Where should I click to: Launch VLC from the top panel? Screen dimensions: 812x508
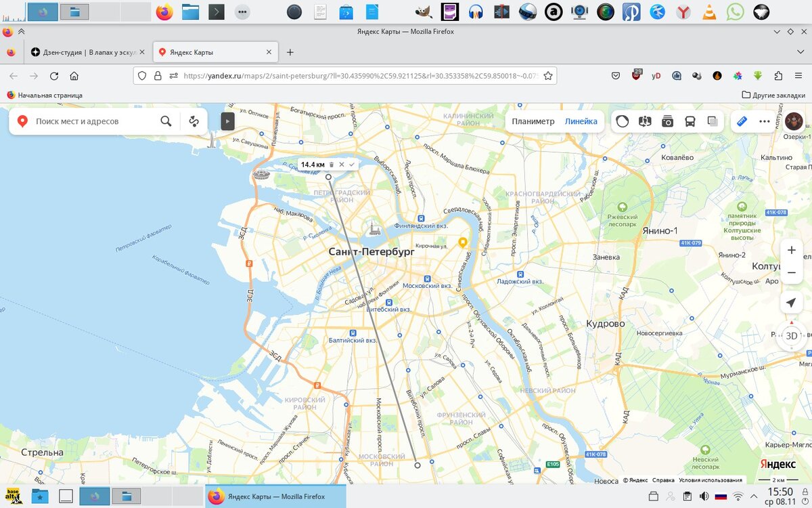710,12
